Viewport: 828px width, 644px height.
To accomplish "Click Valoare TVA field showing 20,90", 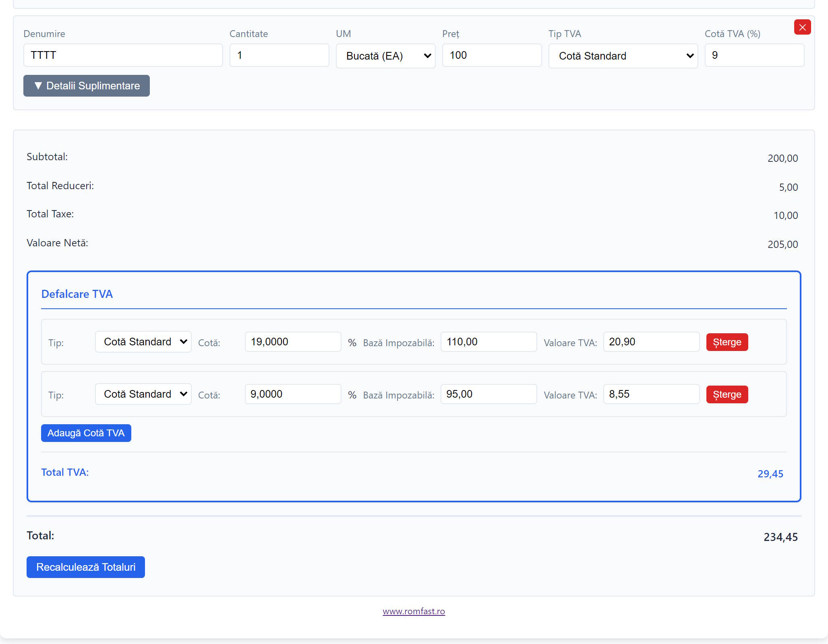I will click(651, 342).
